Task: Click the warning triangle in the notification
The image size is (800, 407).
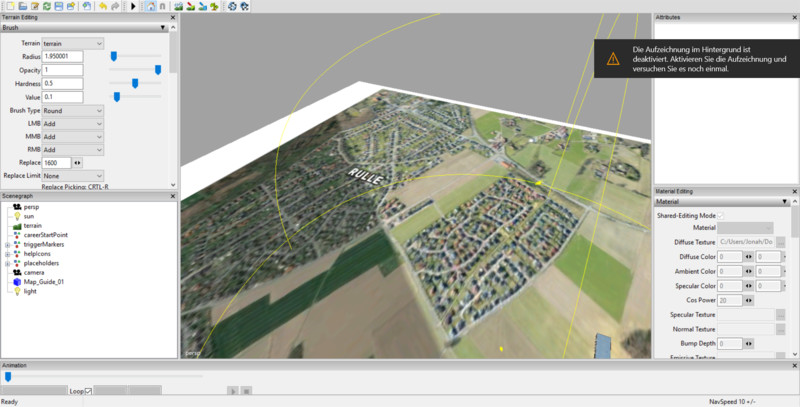Action: click(x=613, y=59)
